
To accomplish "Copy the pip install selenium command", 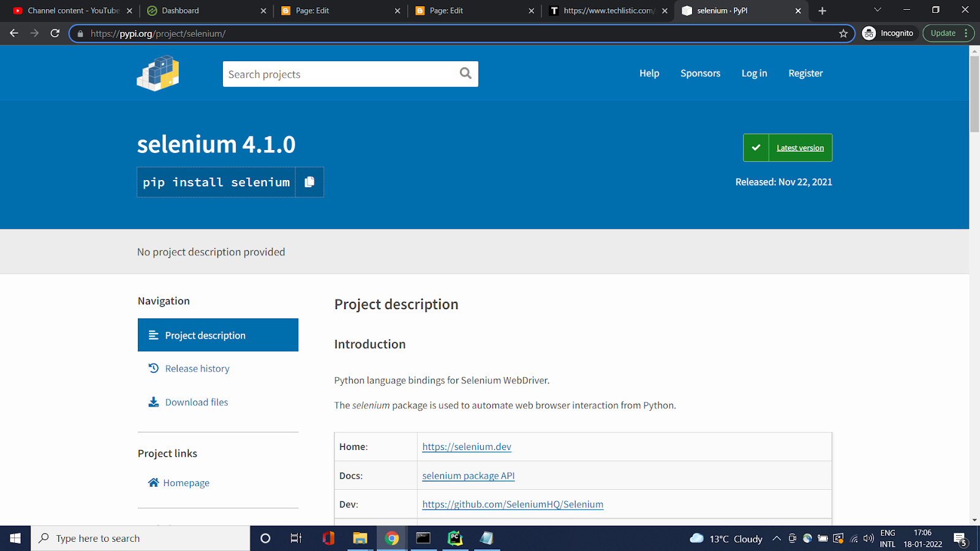I will coord(309,182).
